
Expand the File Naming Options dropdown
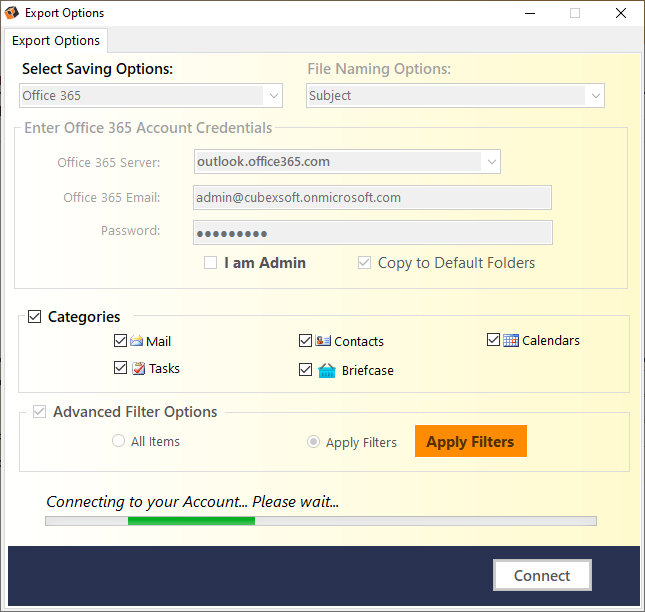click(x=595, y=96)
